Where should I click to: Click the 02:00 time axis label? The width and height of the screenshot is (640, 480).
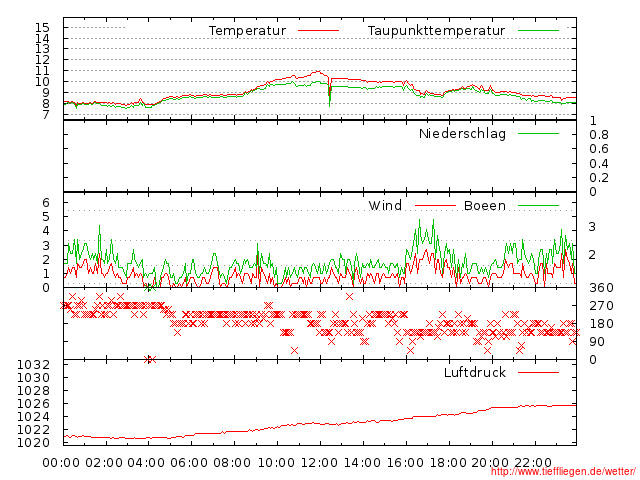coord(104,463)
